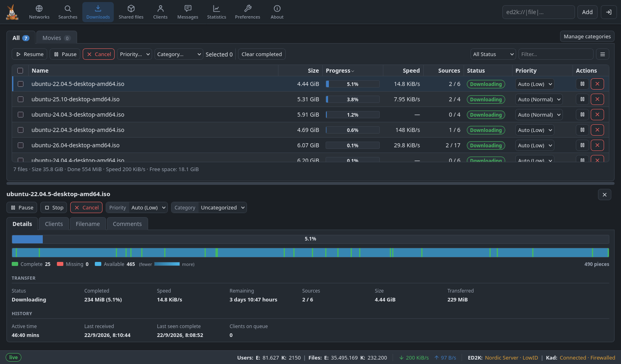Open Preferences from the top bar
This screenshot has height=364, width=621.
point(247,12)
